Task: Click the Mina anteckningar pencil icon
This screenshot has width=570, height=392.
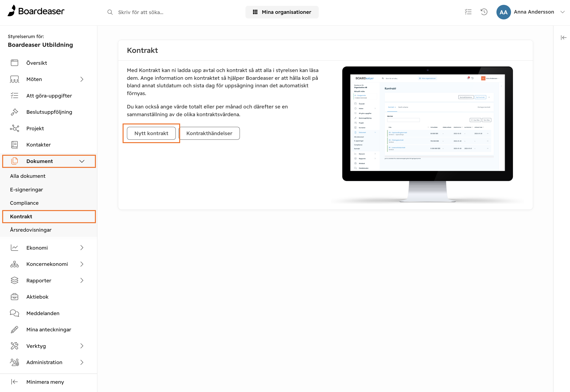Action: pyautogui.click(x=15, y=330)
